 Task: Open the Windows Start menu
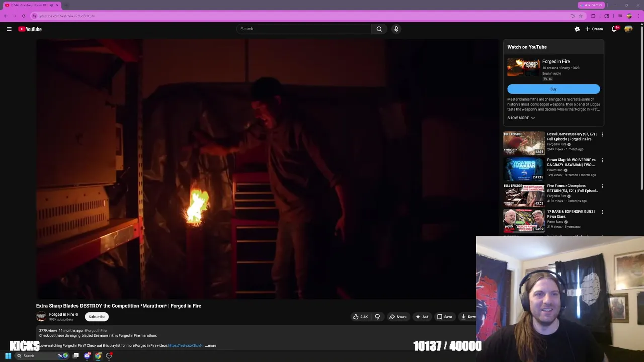8,356
